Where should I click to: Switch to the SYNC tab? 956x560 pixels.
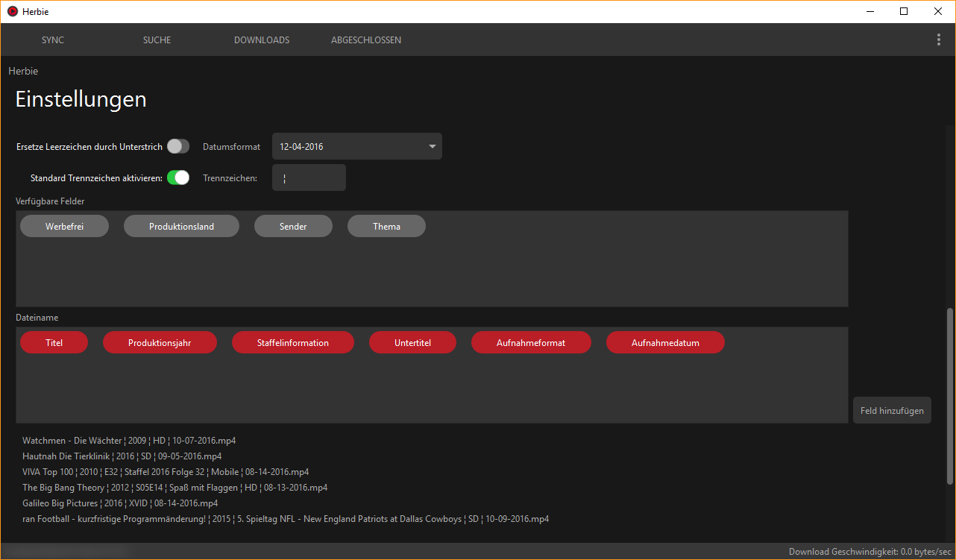tap(53, 40)
